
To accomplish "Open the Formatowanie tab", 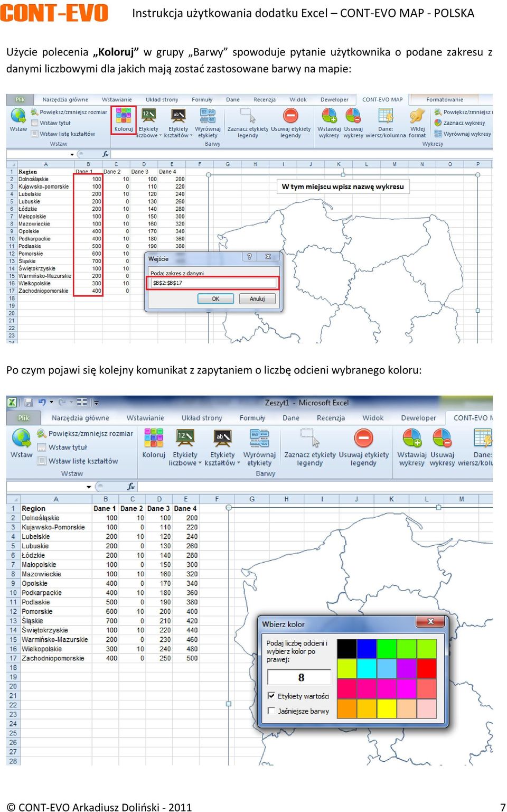I will tap(445, 99).
